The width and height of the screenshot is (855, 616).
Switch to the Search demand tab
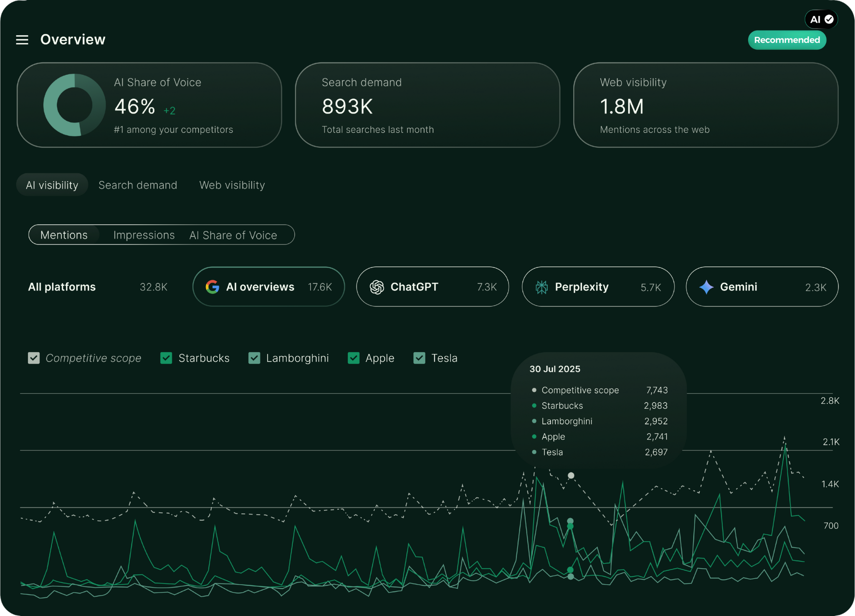[x=138, y=185]
